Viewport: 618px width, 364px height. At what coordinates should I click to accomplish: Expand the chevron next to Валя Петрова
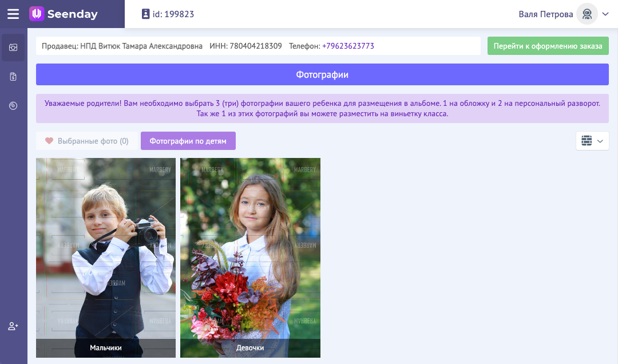click(606, 14)
